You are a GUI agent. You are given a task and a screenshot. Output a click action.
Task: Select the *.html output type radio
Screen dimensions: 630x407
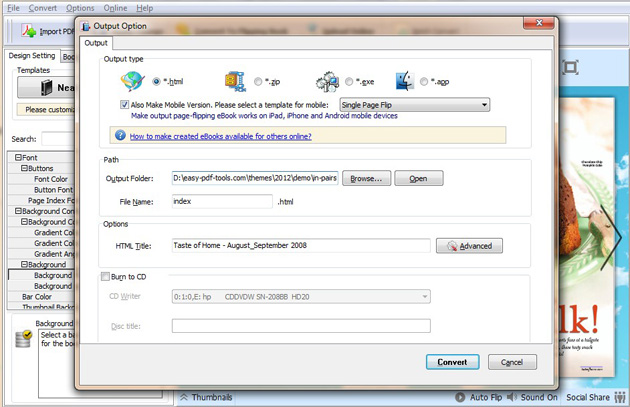pos(156,82)
